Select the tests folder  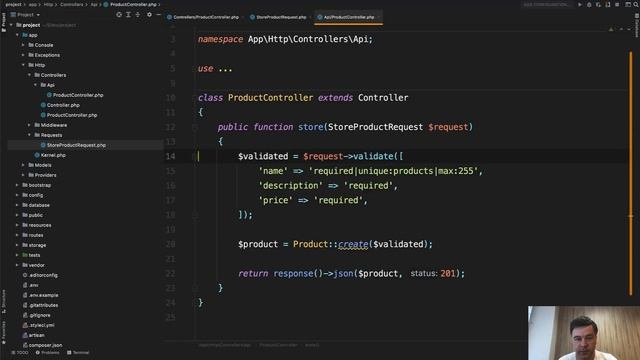point(31,255)
